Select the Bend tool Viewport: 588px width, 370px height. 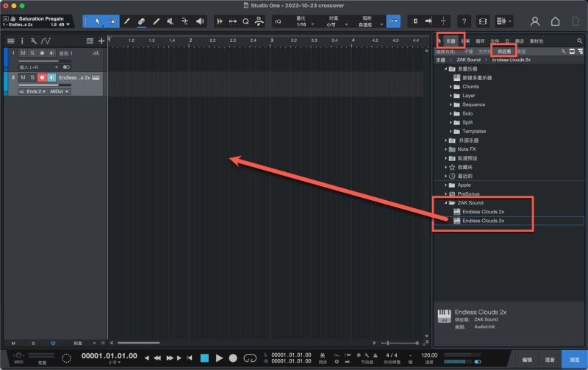[185, 21]
